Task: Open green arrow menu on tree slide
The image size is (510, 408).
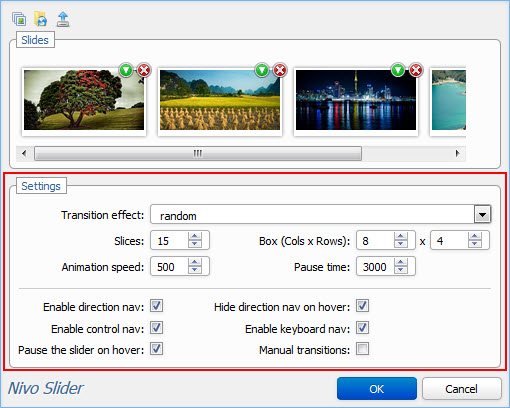Action: [126, 70]
